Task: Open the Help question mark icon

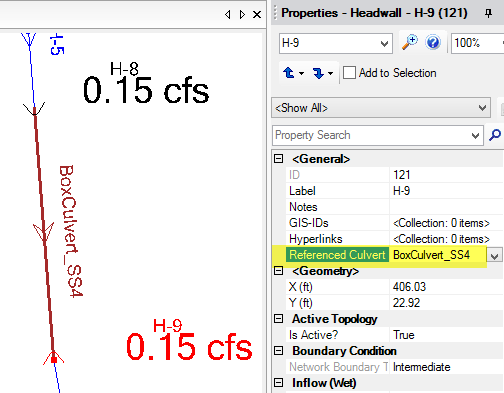Action: 433,43
